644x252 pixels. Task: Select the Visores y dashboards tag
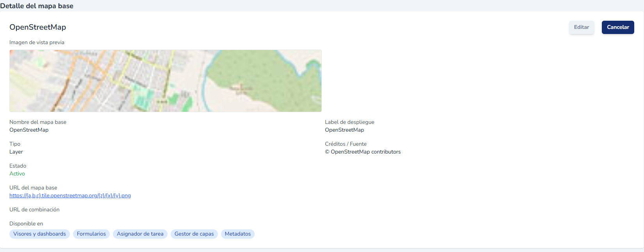(x=39, y=234)
